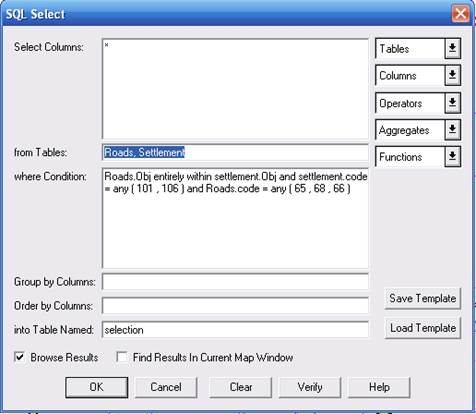Click the OK button
Screen dimensions: 476x414
[97, 387]
